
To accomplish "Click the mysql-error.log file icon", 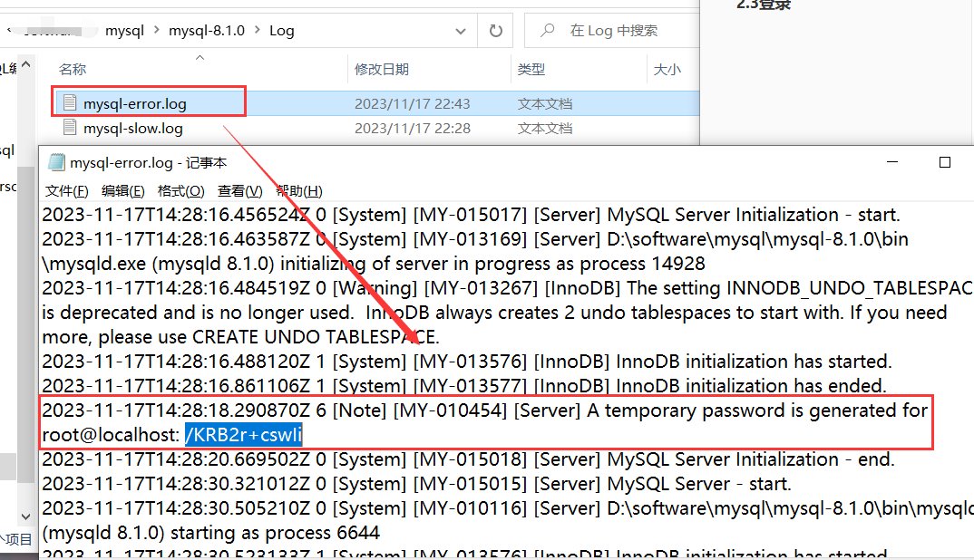I will click(x=70, y=103).
